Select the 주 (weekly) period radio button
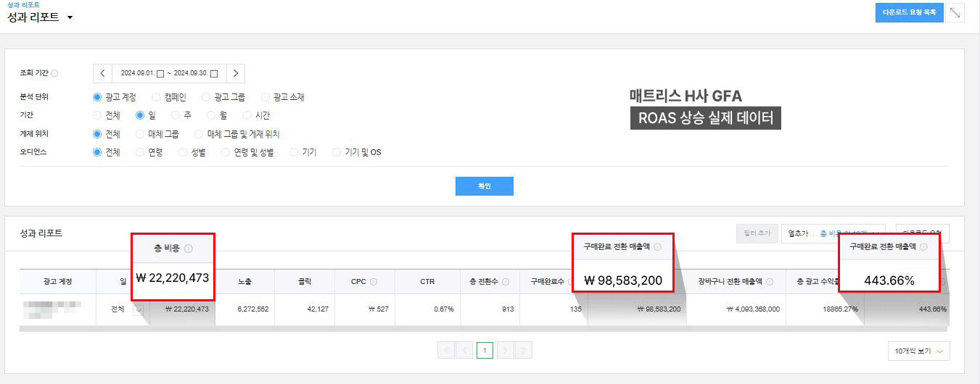The height and width of the screenshot is (384, 980). [x=176, y=115]
